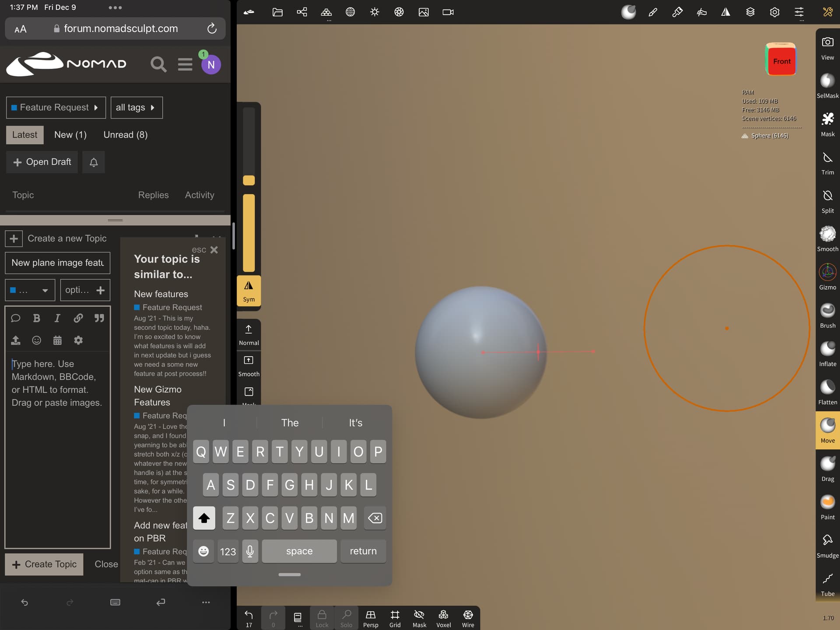Toggle Wire display mode
The image size is (840, 630).
[x=468, y=618]
